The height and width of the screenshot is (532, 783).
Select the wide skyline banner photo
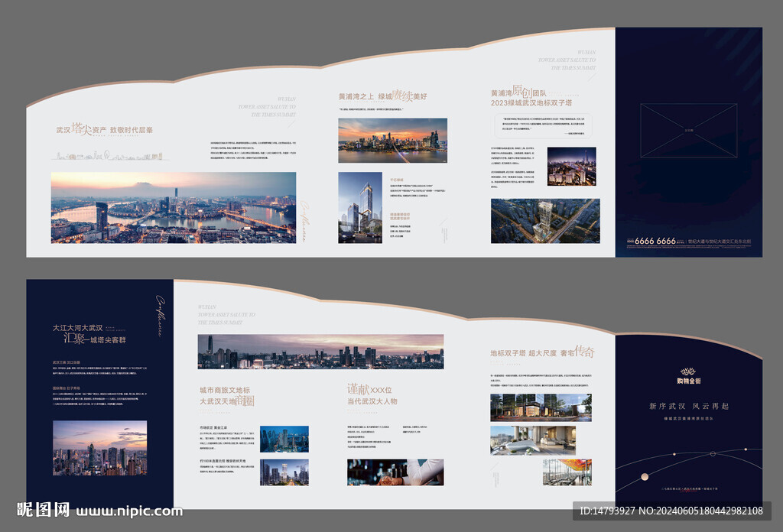tap(320, 352)
